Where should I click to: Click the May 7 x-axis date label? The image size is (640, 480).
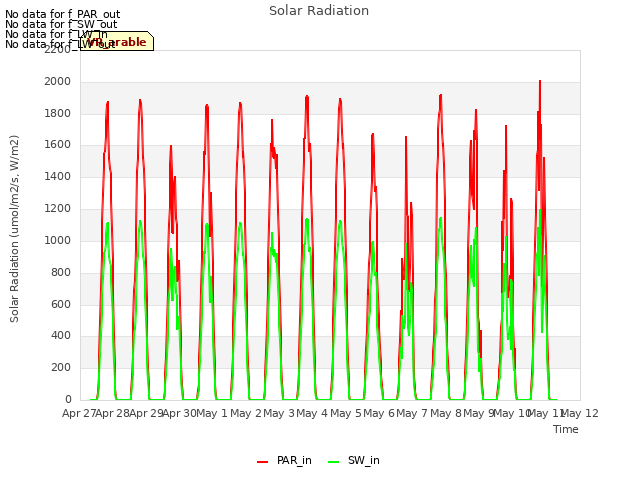click(x=412, y=413)
